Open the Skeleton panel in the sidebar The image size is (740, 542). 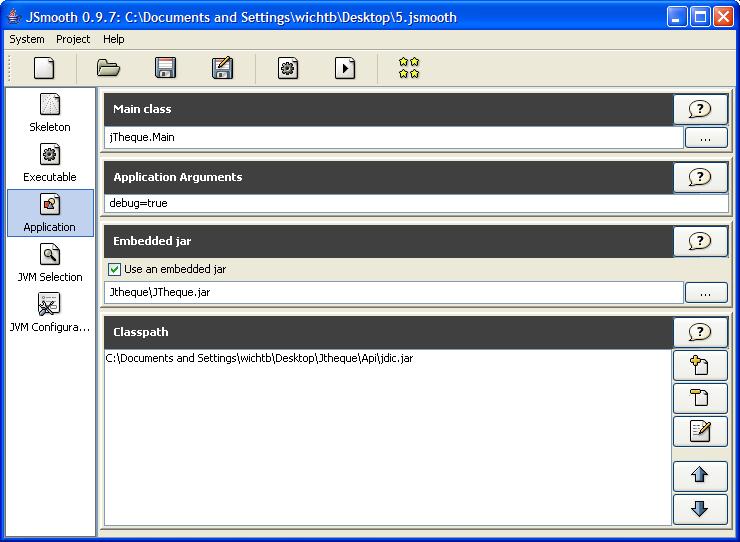click(49, 112)
